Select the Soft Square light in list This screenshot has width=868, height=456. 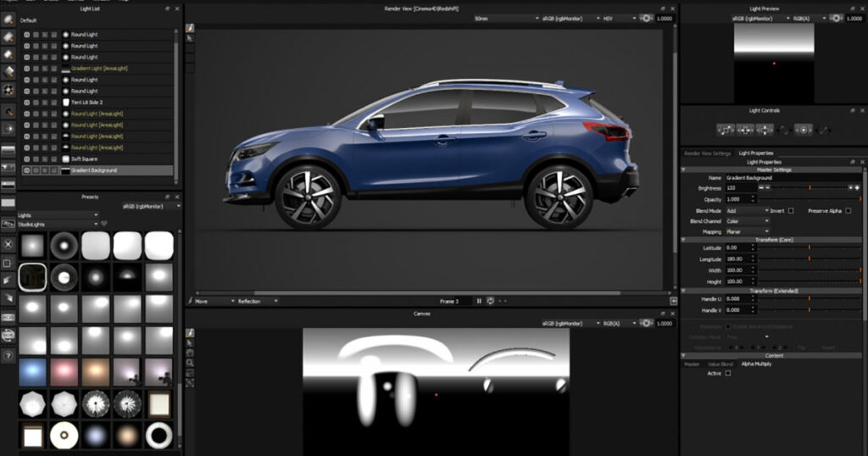97,158
